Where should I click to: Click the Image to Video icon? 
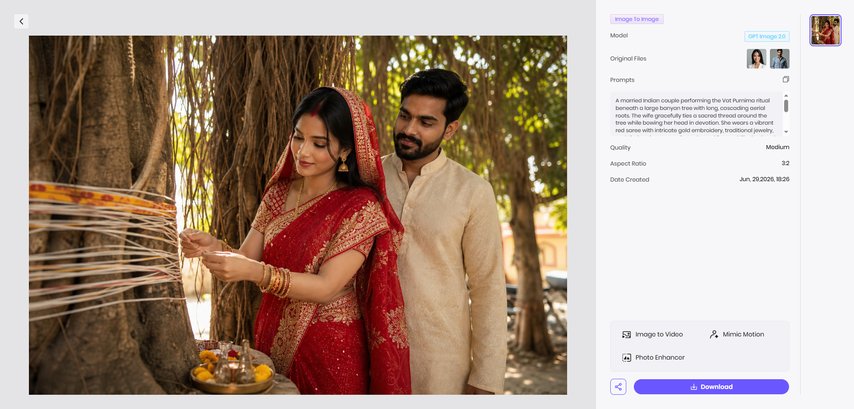[x=626, y=334]
